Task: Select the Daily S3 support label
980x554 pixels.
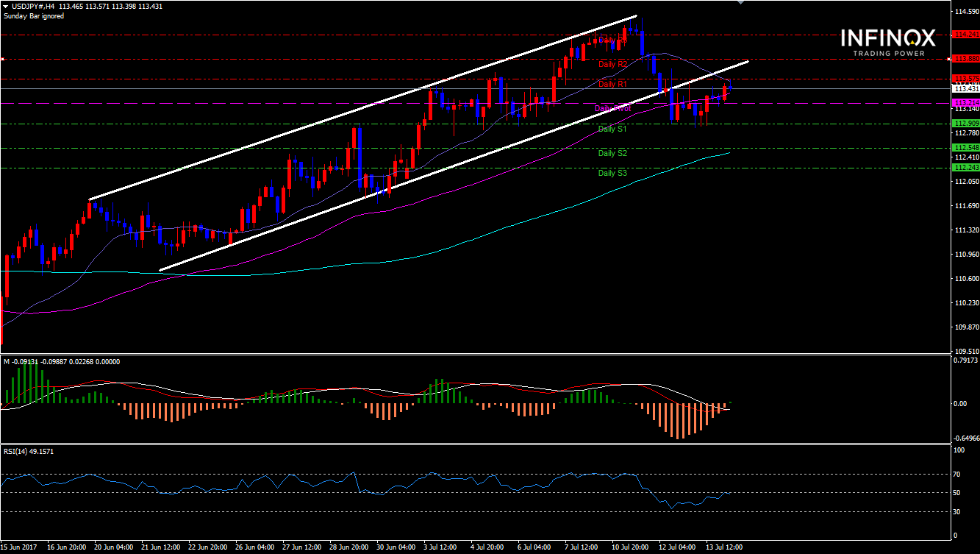Action: tap(612, 174)
